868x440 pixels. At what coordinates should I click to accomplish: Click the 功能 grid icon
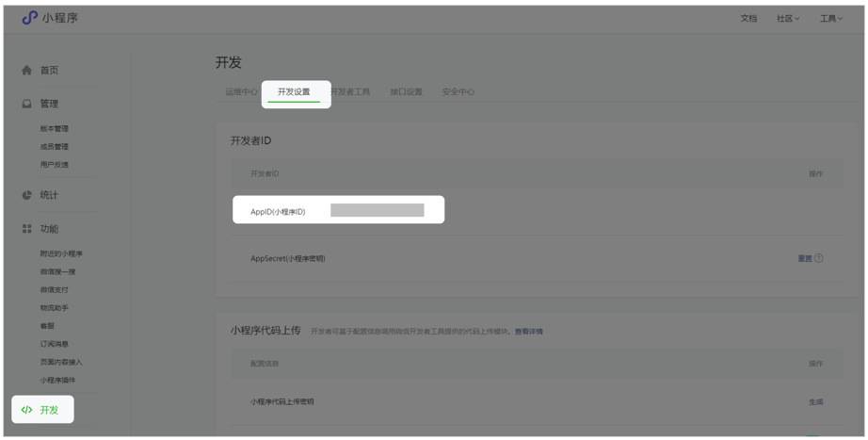[26, 229]
